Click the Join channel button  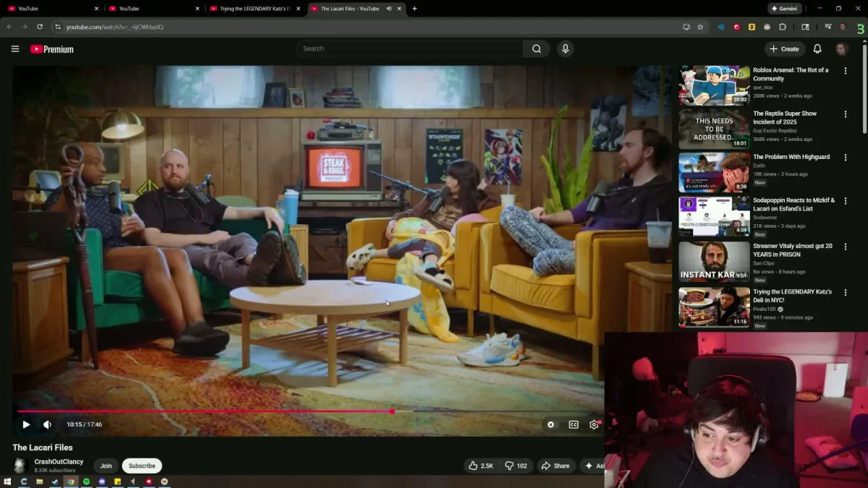pos(106,466)
